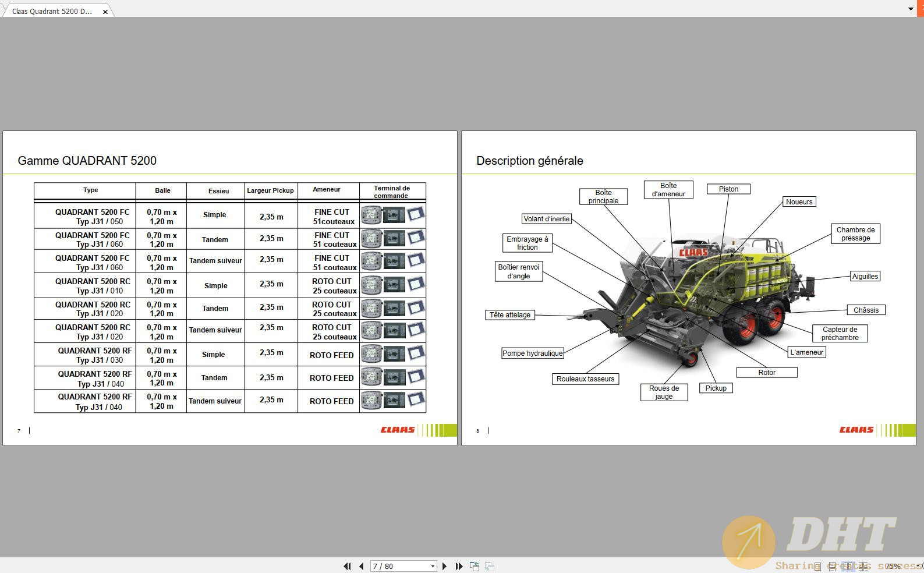Click 'ROTO FEED' in the J31 / 030 row
This screenshot has width=924, height=573.
[x=331, y=355]
